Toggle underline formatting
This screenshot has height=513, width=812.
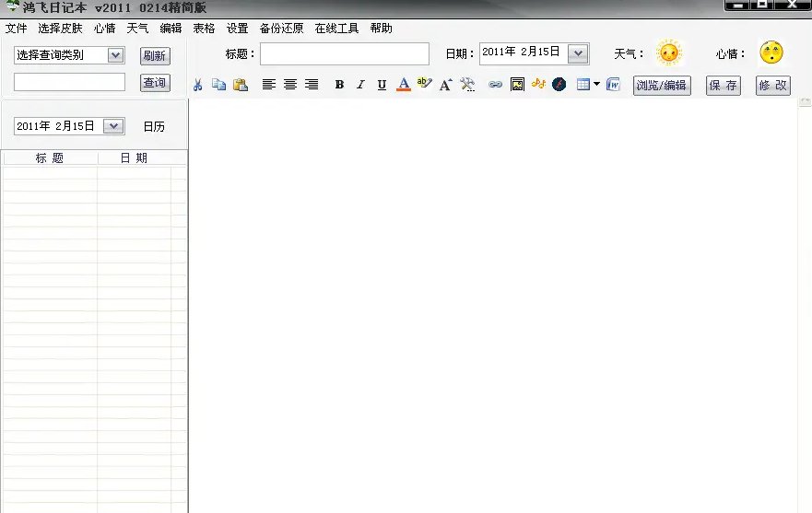click(x=382, y=85)
